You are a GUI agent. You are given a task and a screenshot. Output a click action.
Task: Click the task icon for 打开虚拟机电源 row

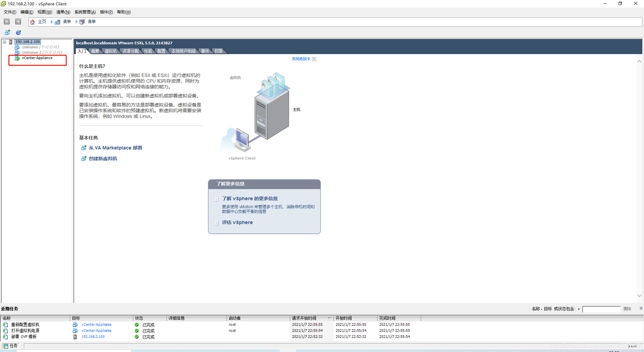[5, 331]
